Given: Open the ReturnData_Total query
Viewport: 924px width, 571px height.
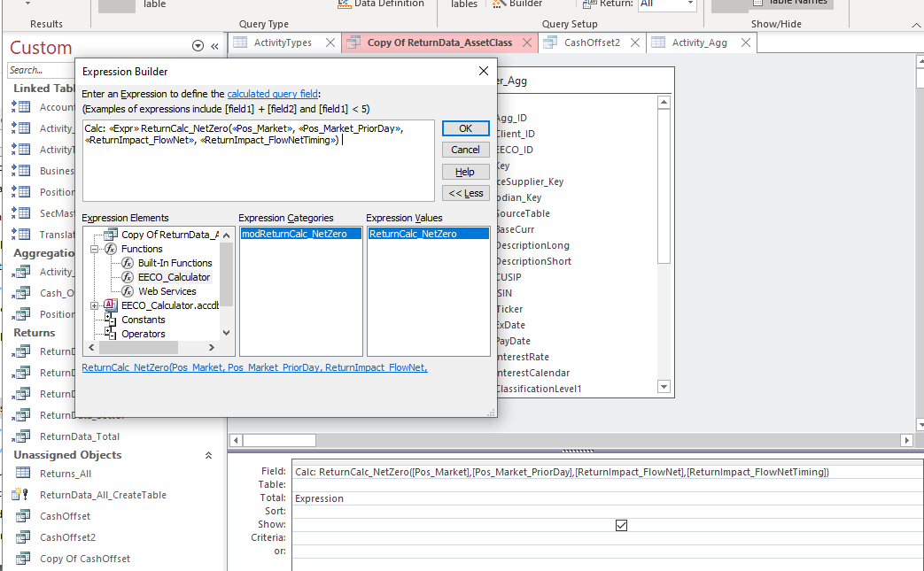Looking at the screenshot, I should click(x=80, y=436).
